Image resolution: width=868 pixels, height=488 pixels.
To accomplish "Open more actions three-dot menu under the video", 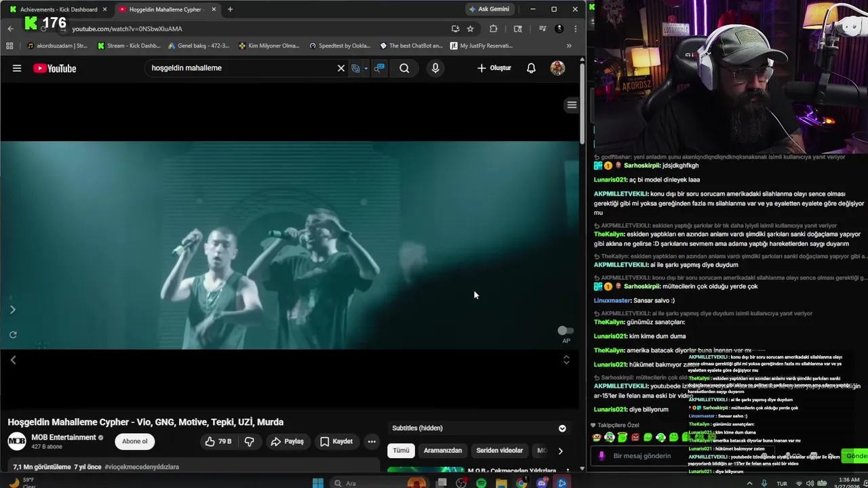I will tap(372, 441).
